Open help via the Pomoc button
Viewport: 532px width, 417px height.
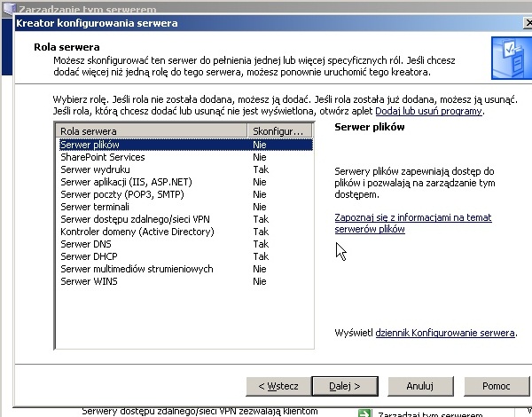[x=496, y=386]
